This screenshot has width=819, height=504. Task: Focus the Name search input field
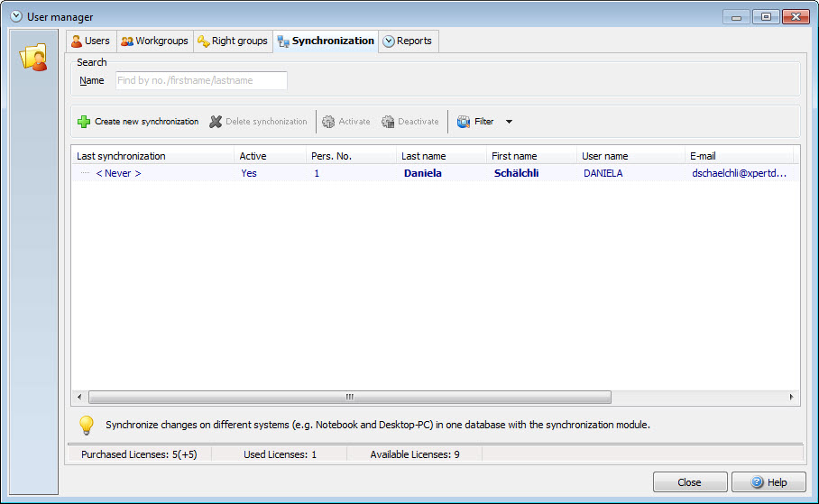(201, 80)
